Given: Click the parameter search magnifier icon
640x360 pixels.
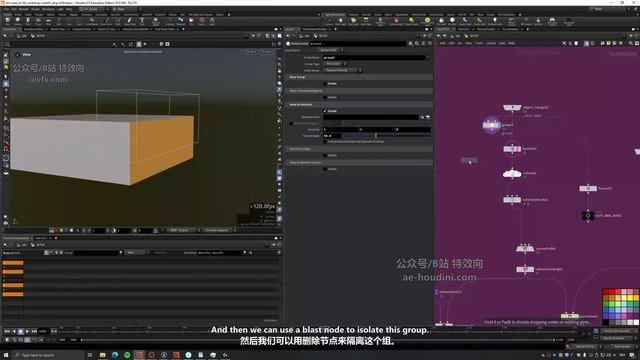Looking at the screenshot, I should click(417, 43).
